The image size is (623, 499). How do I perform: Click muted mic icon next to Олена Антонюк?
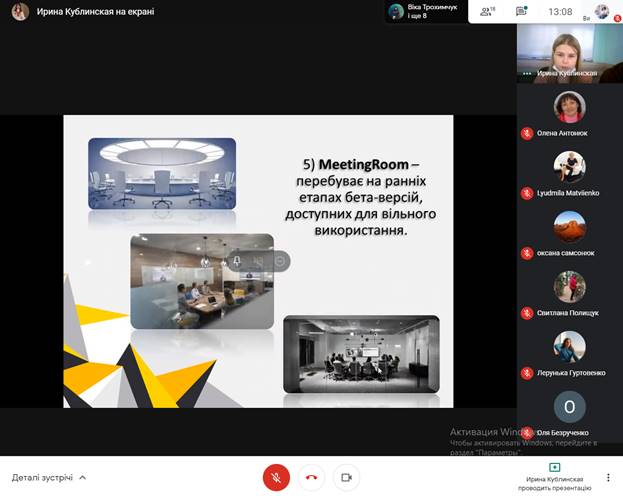click(527, 133)
